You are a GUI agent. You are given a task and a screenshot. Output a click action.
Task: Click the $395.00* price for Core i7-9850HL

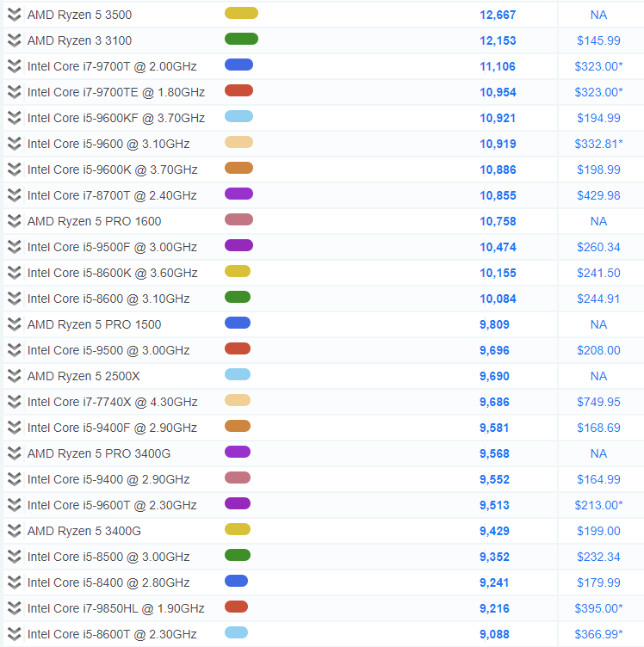[598, 608]
